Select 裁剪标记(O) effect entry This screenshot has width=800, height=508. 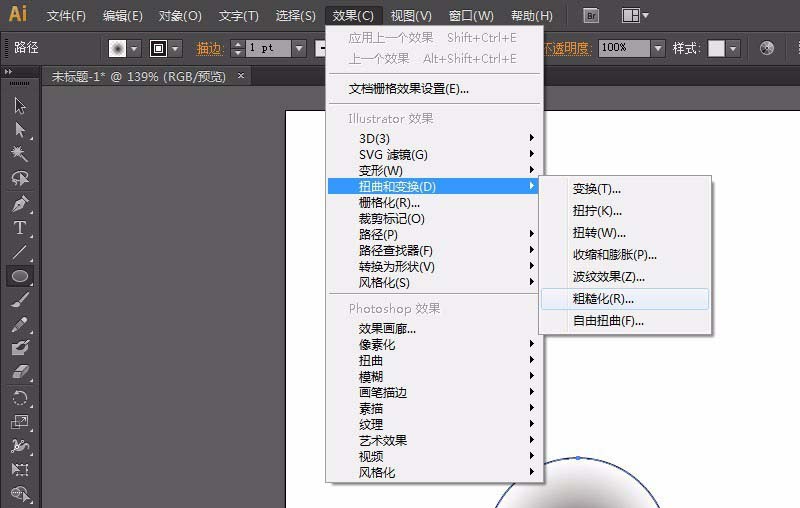tap(434, 219)
